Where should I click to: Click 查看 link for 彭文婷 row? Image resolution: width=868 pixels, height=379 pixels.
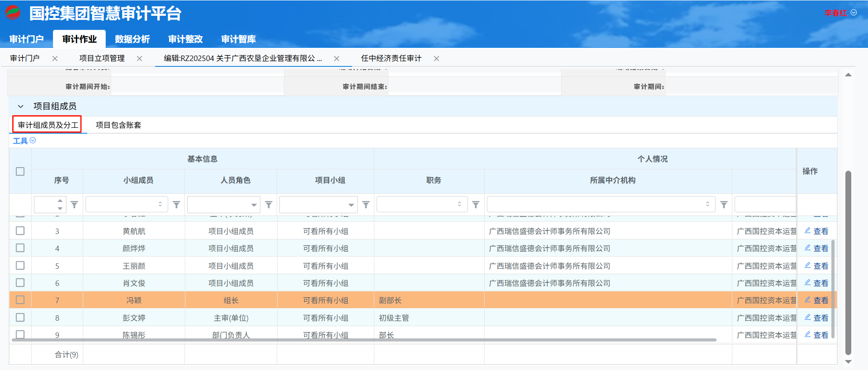tap(821, 318)
